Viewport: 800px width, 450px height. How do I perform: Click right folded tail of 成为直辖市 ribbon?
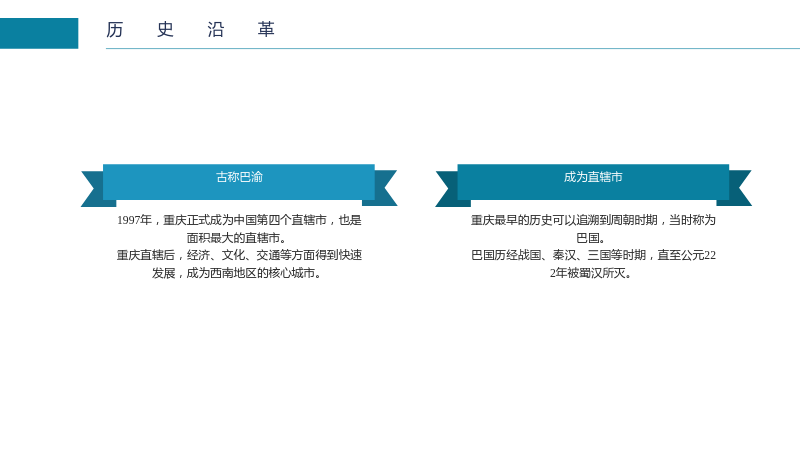[737, 188]
